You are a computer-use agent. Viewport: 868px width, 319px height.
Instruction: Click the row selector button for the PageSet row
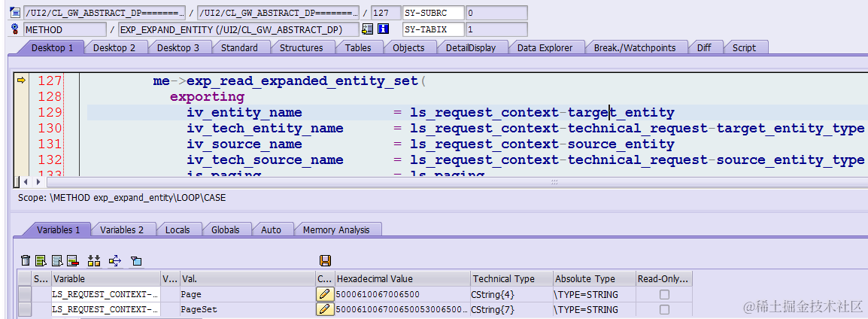click(25, 309)
